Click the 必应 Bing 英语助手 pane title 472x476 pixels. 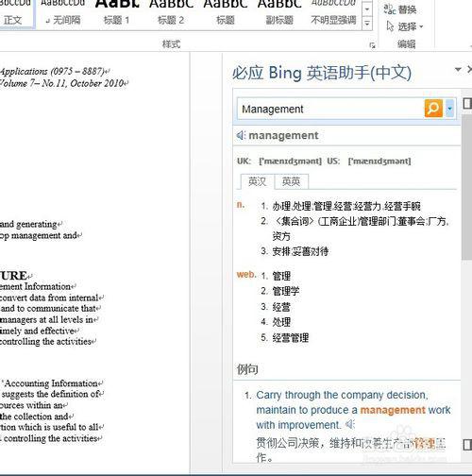tap(322, 73)
